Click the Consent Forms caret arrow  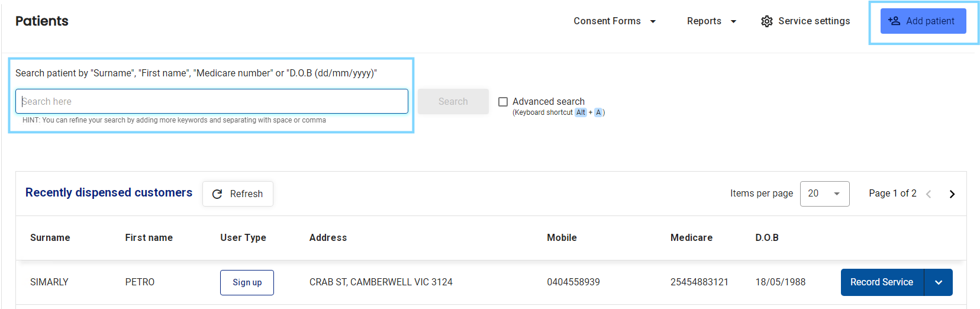coord(653,21)
